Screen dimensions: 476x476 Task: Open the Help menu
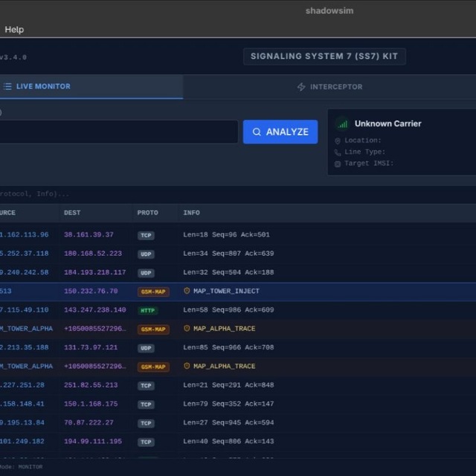[14, 30]
